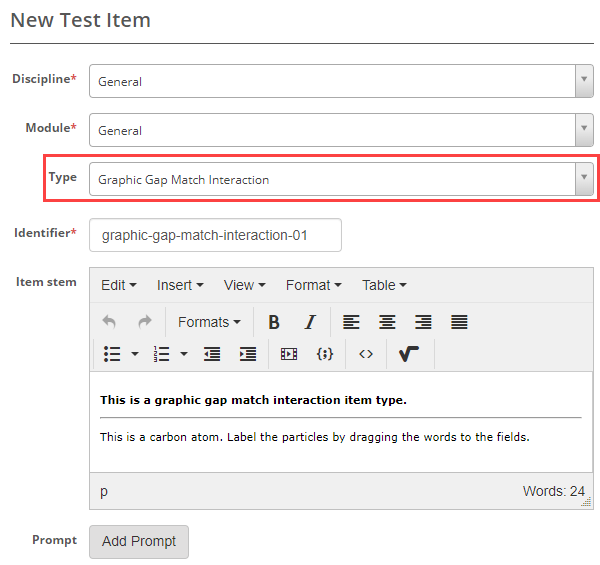The image size is (600, 565).
Task: Increase indent of the paragraph
Action: pos(248,354)
